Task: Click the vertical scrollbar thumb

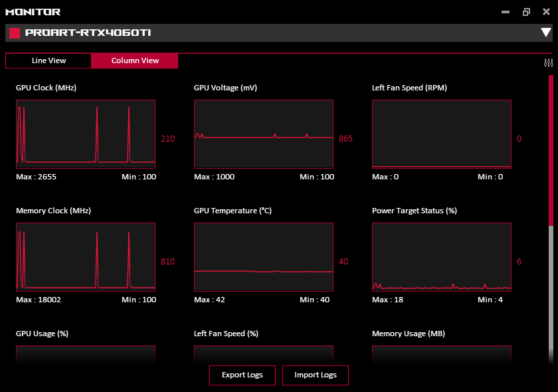Action: click(x=551, y=150)
